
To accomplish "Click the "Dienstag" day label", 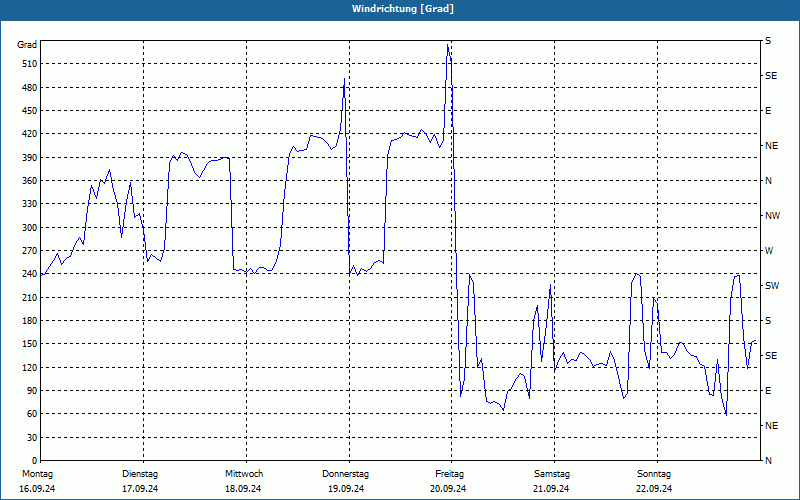I will [140, 474].
